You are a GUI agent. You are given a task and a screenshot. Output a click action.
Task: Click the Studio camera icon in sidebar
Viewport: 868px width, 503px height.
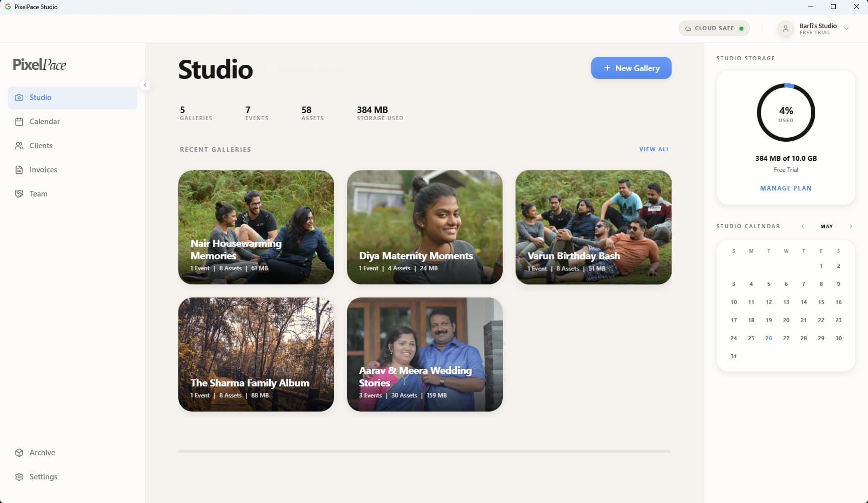[x=19, y=97]
